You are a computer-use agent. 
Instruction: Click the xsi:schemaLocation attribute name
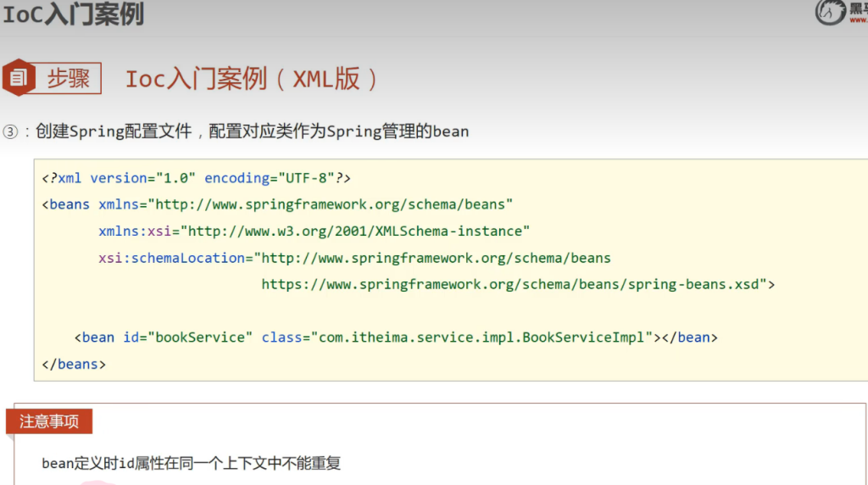pyautogui.click(x=171, y=258)
